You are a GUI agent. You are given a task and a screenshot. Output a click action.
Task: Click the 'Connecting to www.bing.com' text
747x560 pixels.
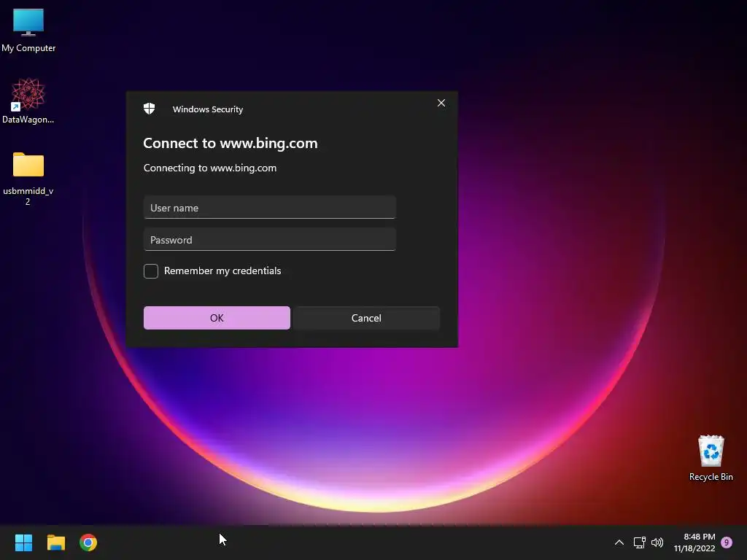point(210,168)
